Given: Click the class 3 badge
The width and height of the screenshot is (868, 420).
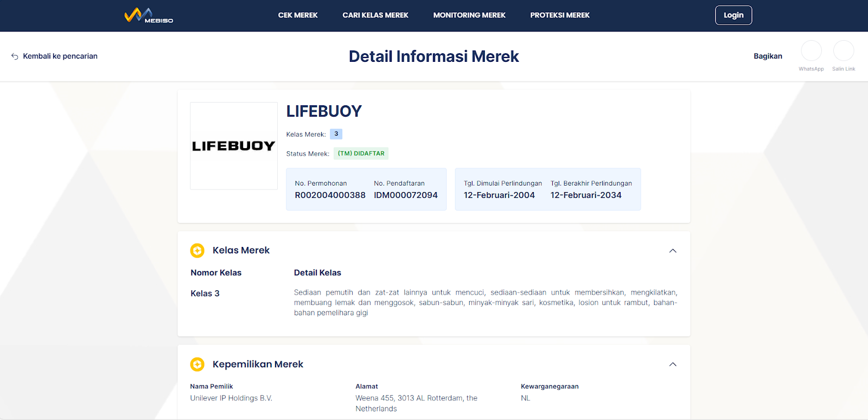Looking at the screenshot, I should [336, 134].
